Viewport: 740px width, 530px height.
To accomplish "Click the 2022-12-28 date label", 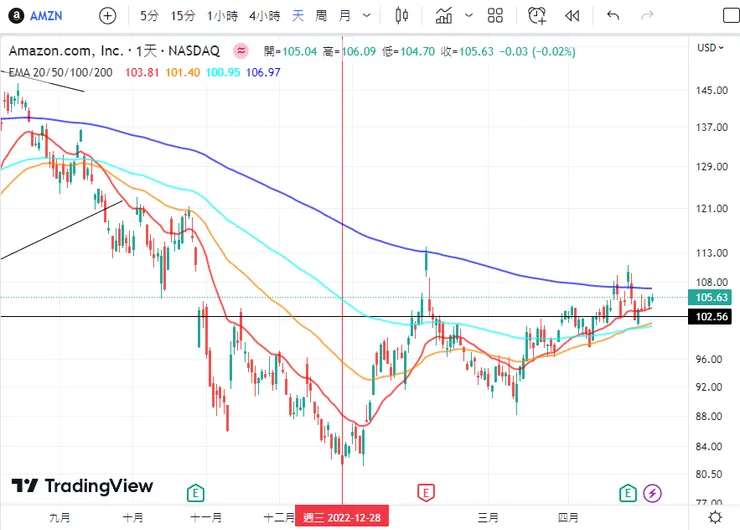I will coord(342,518).
